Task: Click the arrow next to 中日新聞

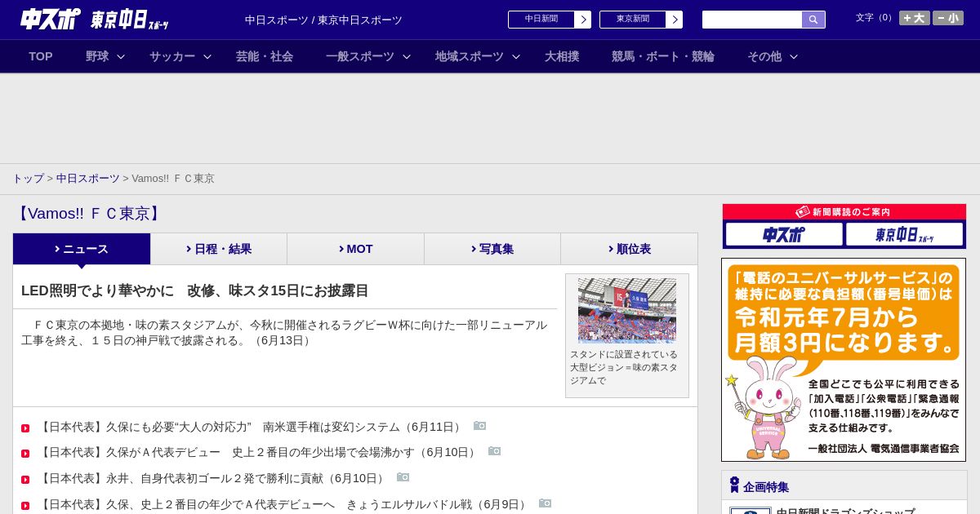Action: click(583, 20)
